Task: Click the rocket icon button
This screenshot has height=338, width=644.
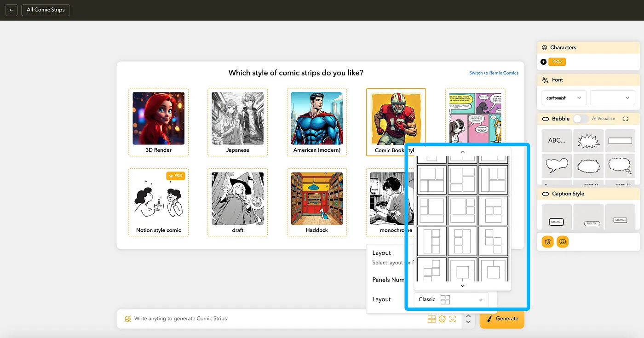Action: point(547,241)
